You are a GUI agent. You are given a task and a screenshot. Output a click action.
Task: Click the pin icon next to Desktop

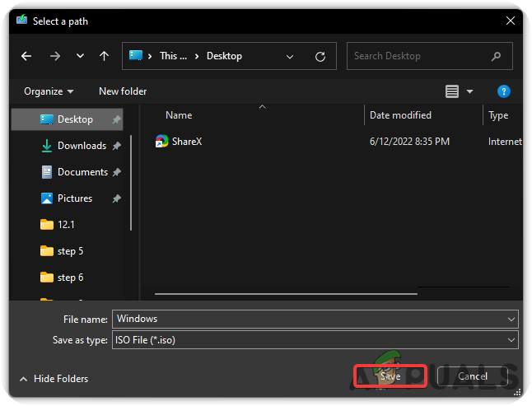116,119
